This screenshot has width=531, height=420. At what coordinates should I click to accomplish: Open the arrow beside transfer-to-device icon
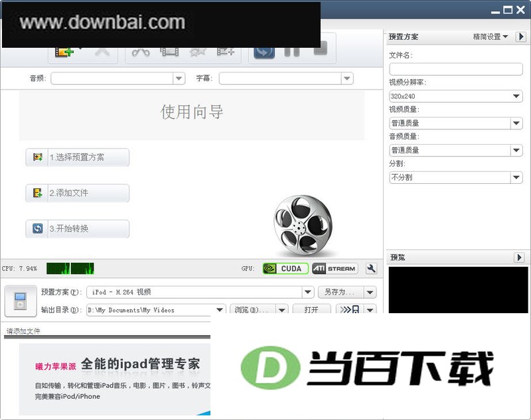tap(370, 309)
